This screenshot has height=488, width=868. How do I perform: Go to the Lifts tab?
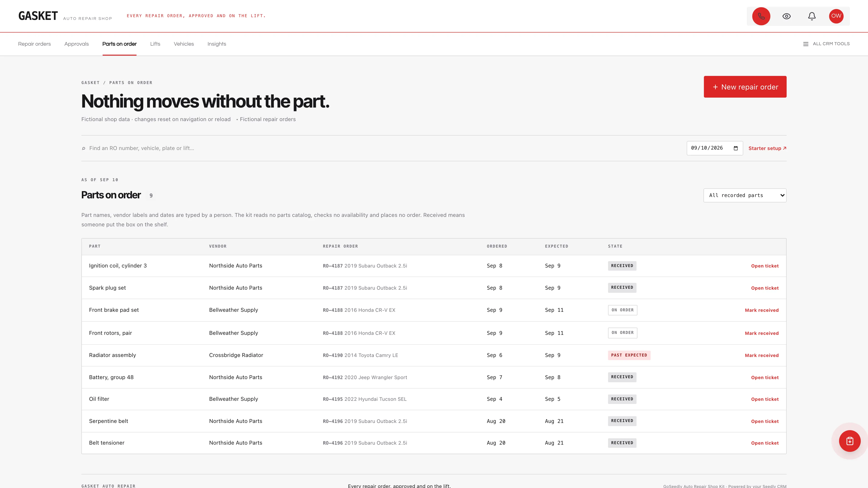tap(155, 44)
